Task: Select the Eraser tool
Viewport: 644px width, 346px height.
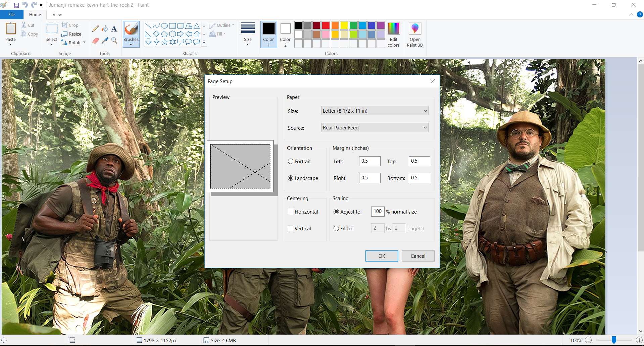Action: pos(95,41)
